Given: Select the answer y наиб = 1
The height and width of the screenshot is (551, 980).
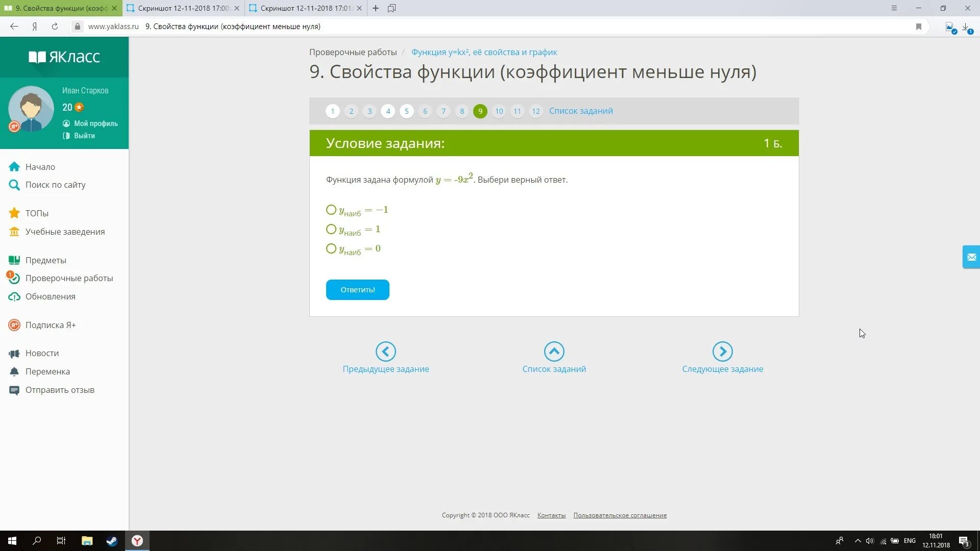Looking at the screenshot, I should click(x=331, y=229).
